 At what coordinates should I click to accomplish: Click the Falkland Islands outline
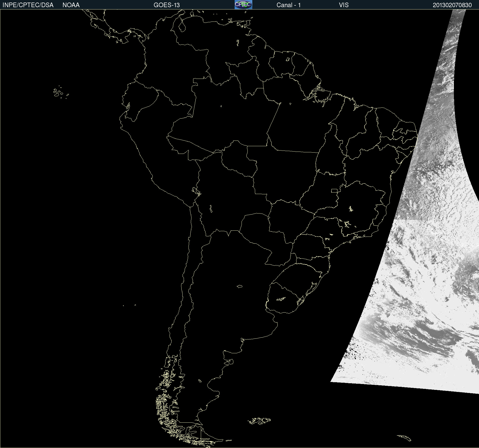tap(259, 421)
